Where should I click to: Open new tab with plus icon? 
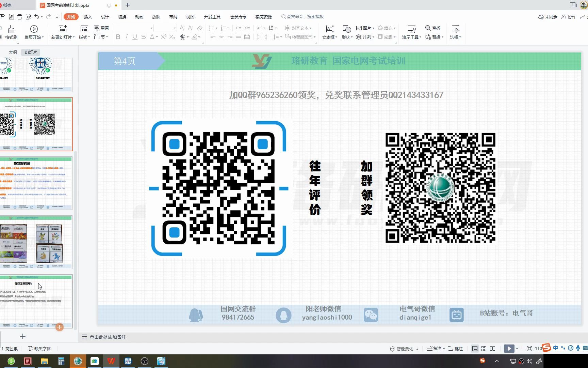(x=128, y=5)
